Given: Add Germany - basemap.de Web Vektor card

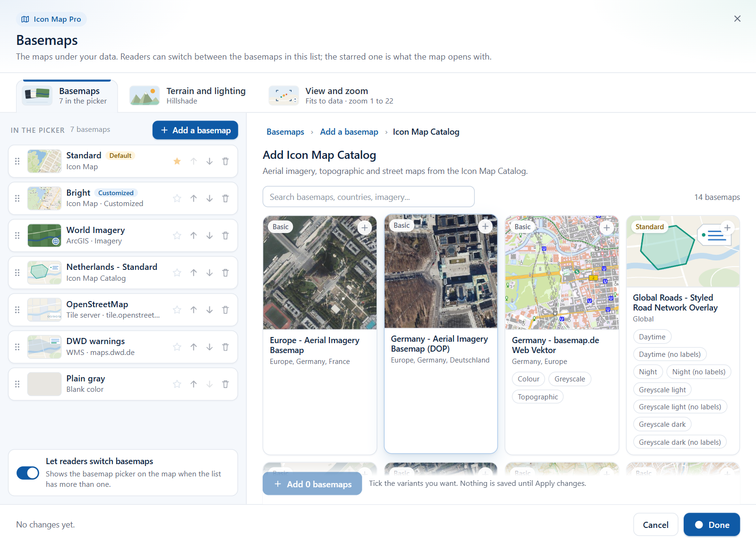Looking at the screenshot, I should point(607,228).
